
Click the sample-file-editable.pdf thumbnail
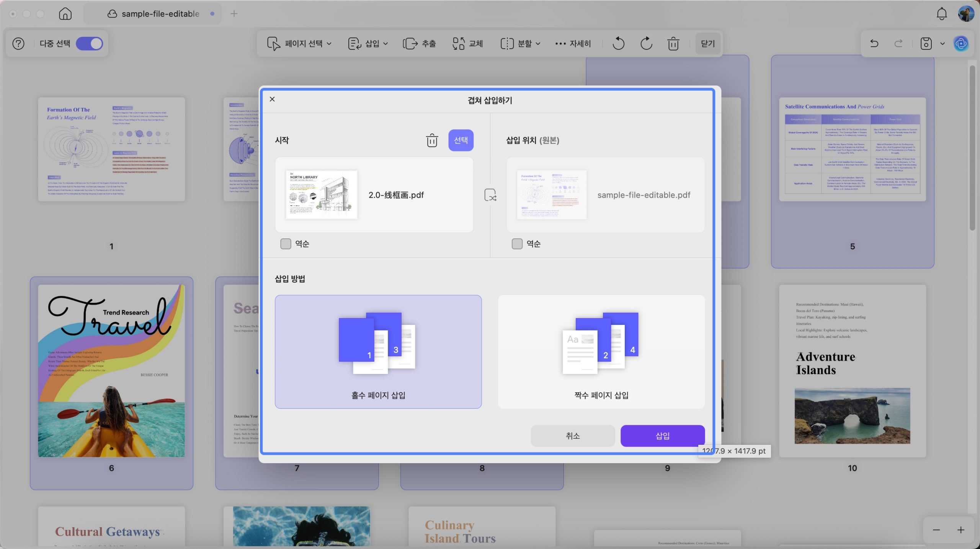(x=552, y=195)
